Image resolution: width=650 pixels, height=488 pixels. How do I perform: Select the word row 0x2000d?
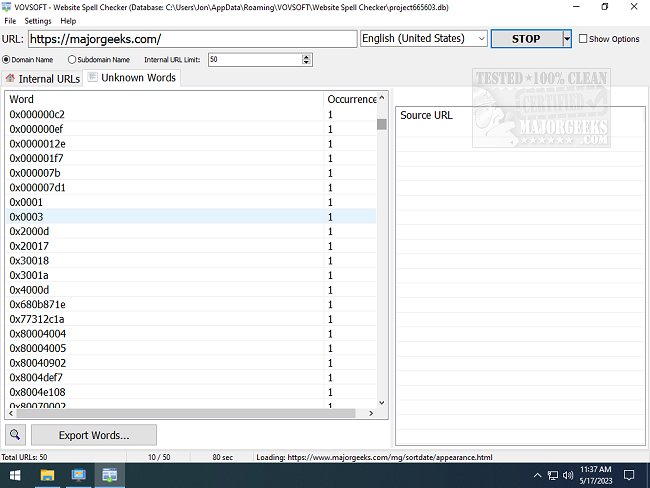(x=191, y=231)
